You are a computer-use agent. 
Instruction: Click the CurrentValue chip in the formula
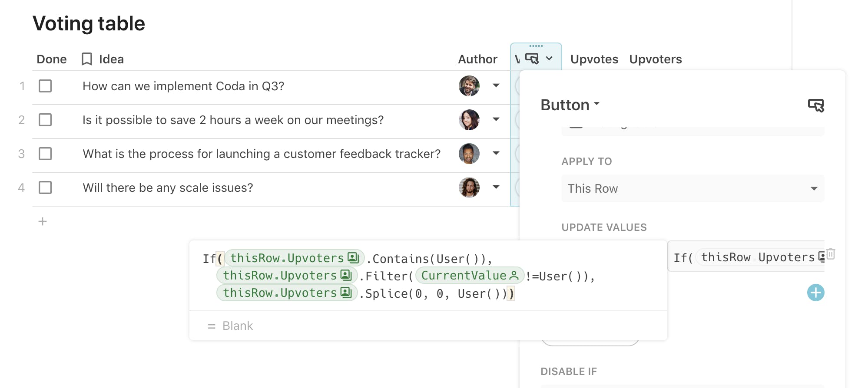[470, 276]
